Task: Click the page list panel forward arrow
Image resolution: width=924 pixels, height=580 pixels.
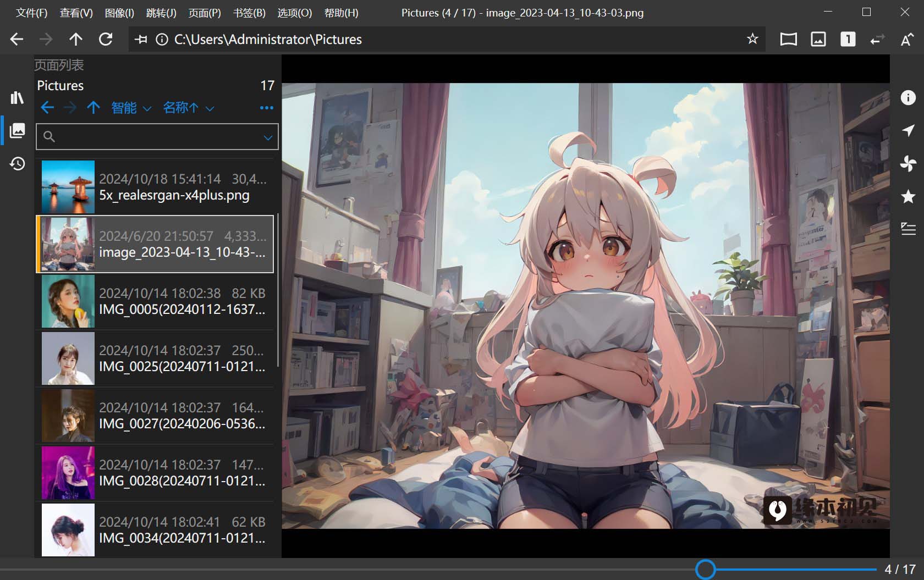Action: (x=70, y=108)
